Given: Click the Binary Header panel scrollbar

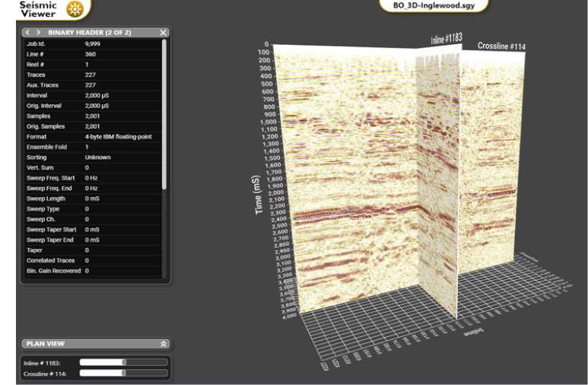Looking at the screenshot, I should click(165, 114).
